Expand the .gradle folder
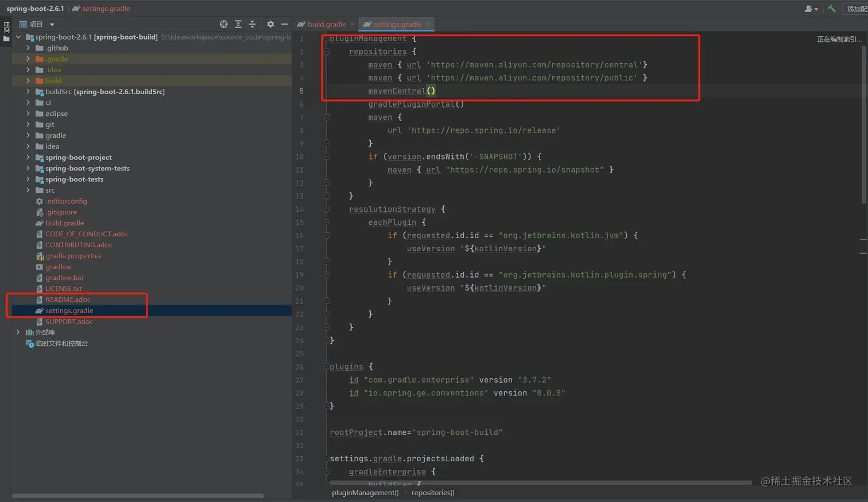Screen dimensions: 868x502 28,59
